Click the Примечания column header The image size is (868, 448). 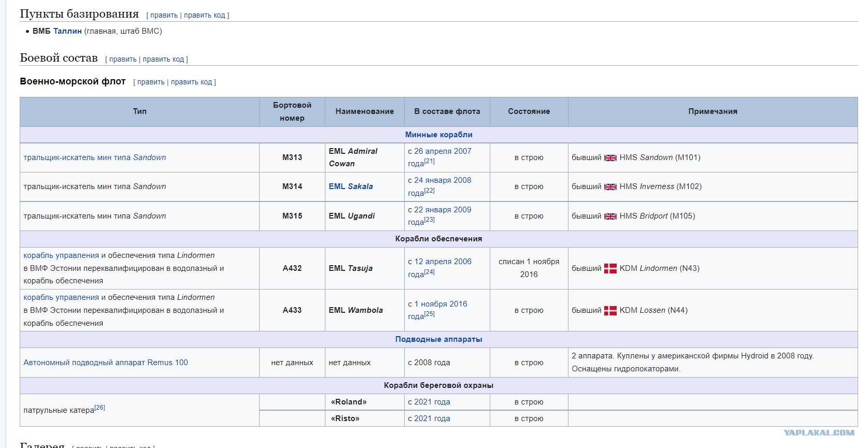pyautogui.click(x=713, y=111)
